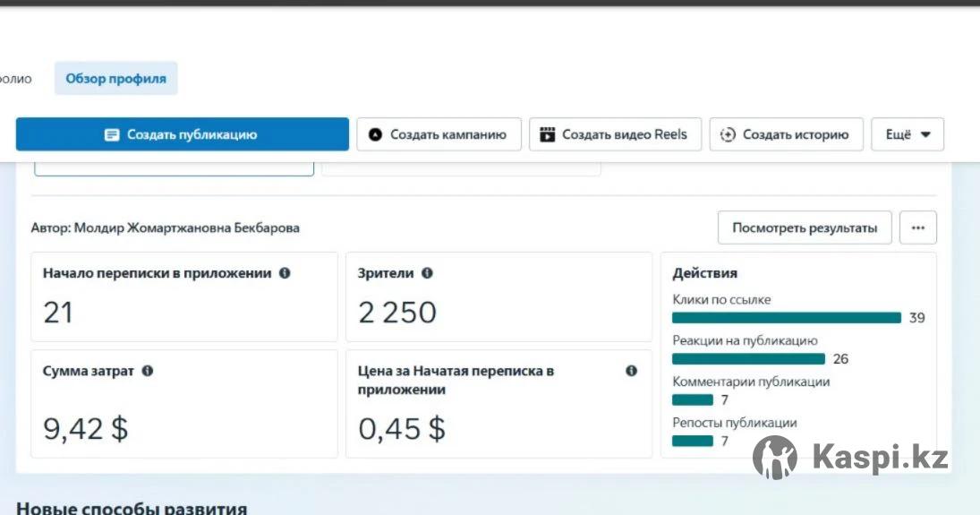Switch to the Обзор профиля tab
This screenshot has height=515, width=980.
point(115,79)
